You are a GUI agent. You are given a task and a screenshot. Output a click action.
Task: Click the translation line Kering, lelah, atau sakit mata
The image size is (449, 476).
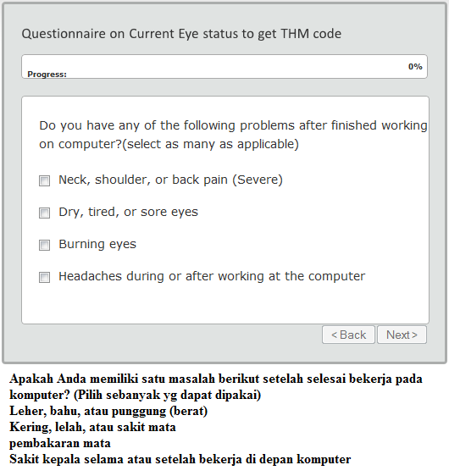[x=92, y=427]
